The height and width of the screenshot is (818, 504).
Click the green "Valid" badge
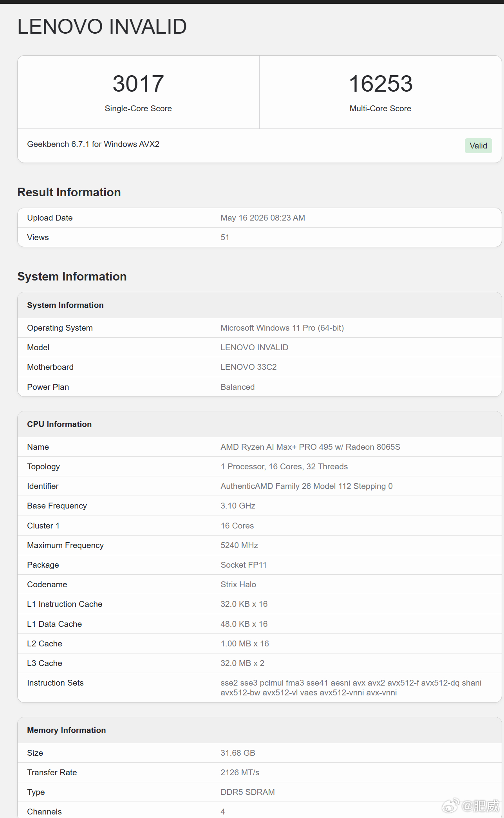478,146
